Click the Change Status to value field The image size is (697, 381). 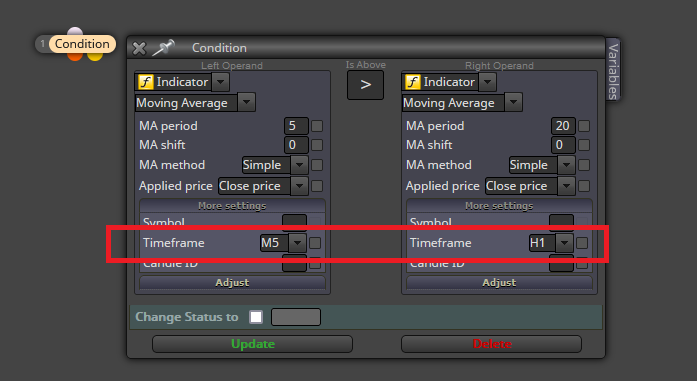(296, 317)
